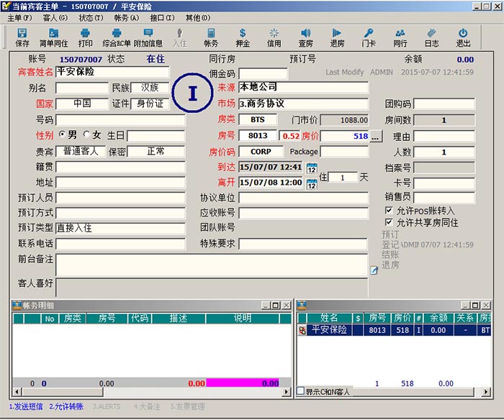Select 女 gender radio button

(86, 134)
